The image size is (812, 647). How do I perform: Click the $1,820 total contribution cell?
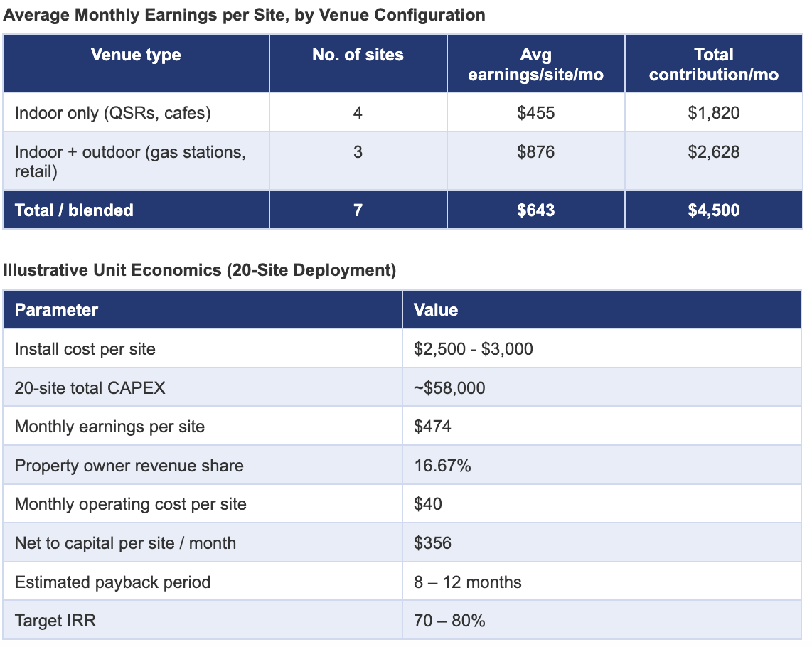[714, 112]
